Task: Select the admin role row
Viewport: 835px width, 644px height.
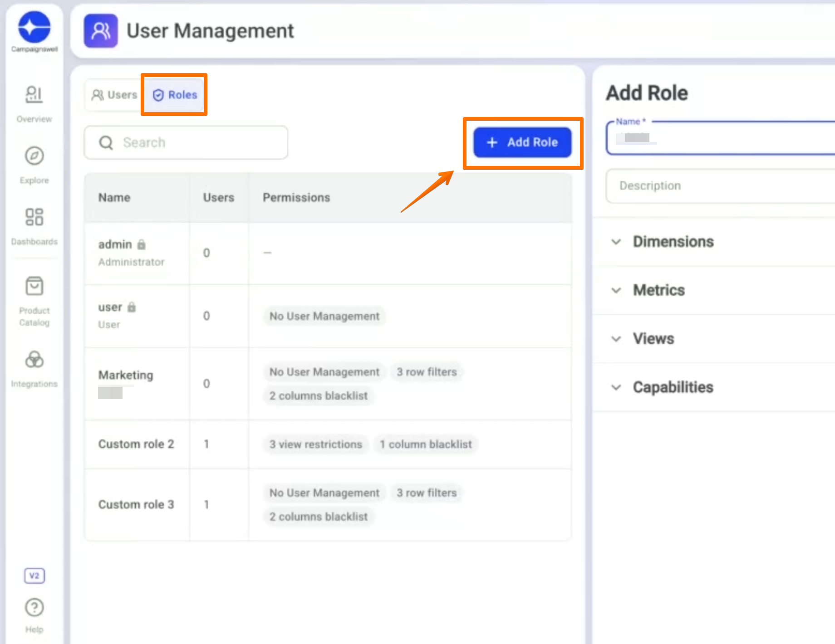Action: coord(328,253)
